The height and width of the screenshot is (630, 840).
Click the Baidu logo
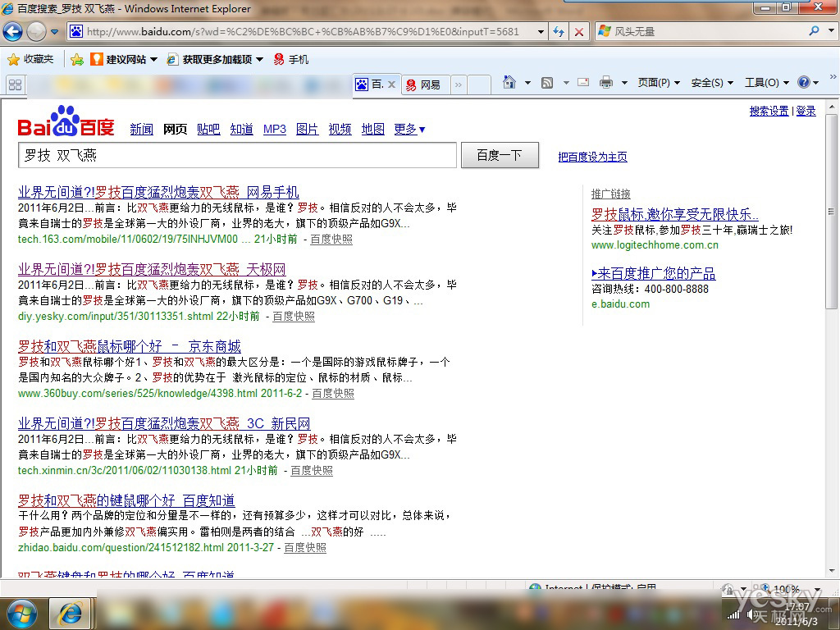66,121
